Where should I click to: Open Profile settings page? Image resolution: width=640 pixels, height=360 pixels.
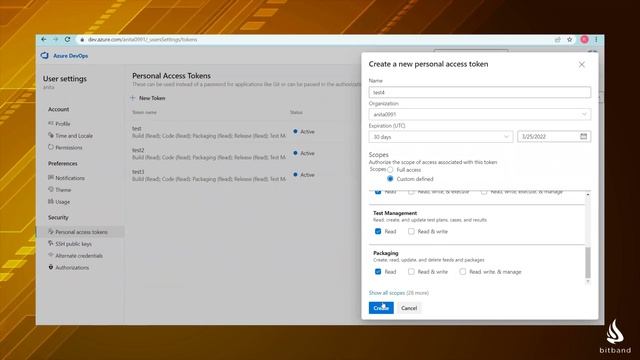coord(63,124)
